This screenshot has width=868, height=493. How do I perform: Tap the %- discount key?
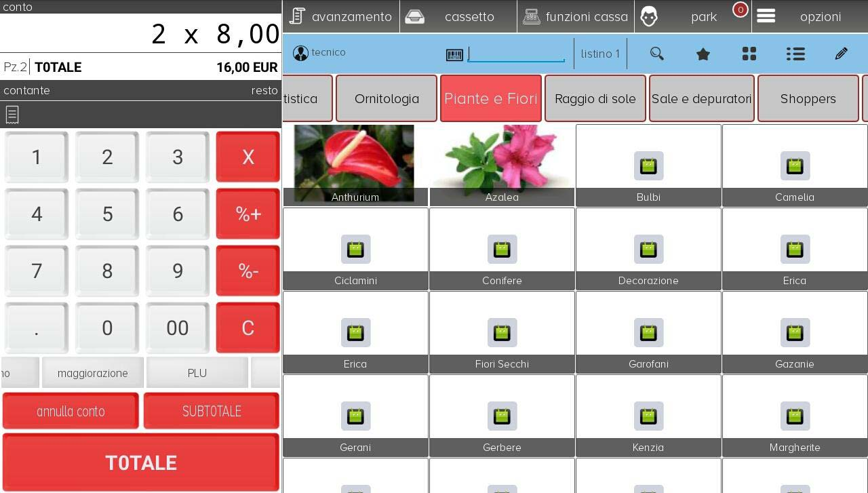click(248, 271)
